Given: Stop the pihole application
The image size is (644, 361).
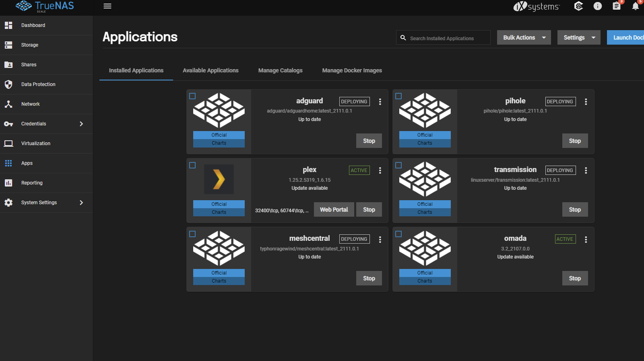Looking at the screenshot, I should (x=575, y=141).
